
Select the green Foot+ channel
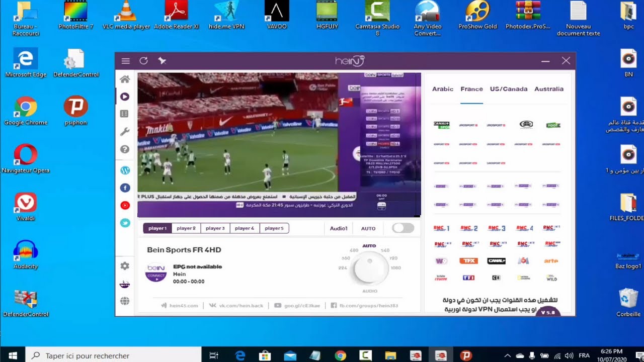click(553, 125)
